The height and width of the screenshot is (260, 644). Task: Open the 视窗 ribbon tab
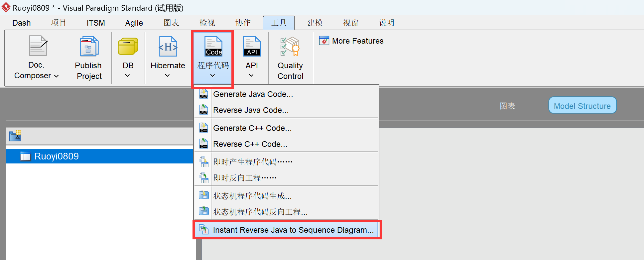coord(351,23)
